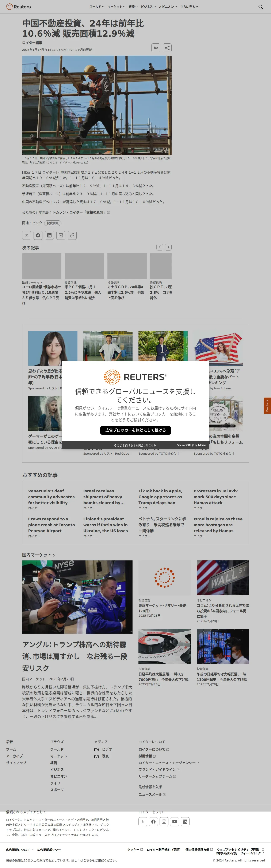Click the share icon beside Aa button
The image size is (271, 868).
[x=167, y=48]
